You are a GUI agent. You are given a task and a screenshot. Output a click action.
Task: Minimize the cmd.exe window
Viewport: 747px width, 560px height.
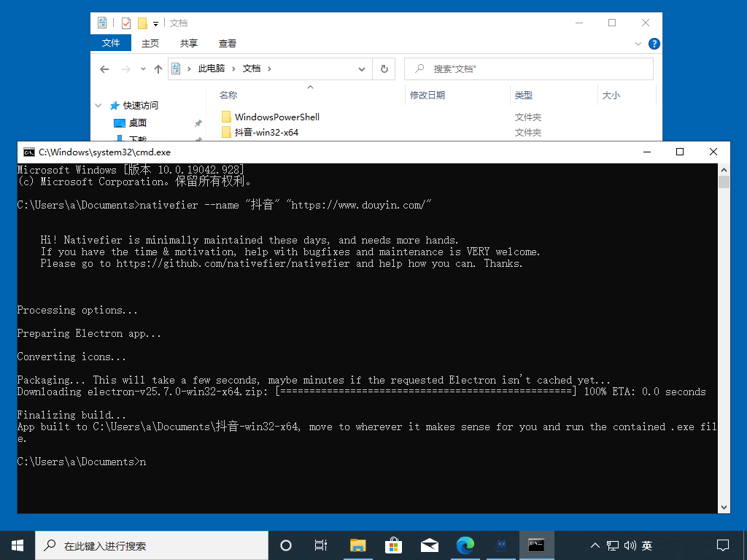pos(647,152)
